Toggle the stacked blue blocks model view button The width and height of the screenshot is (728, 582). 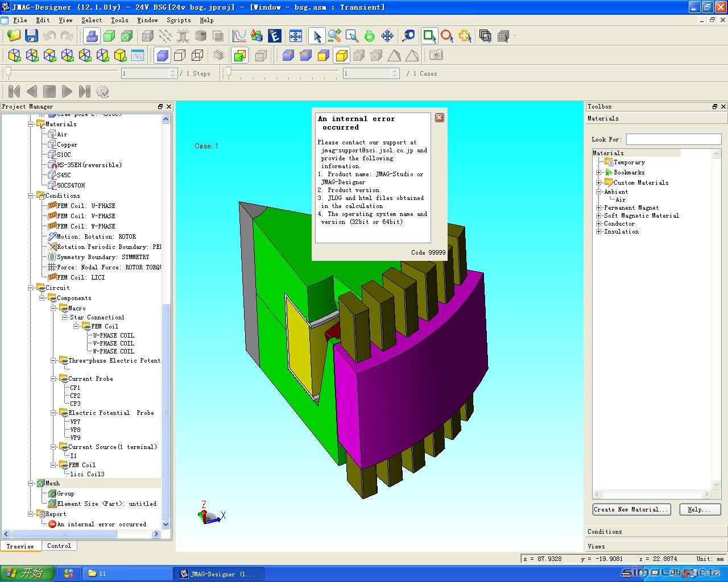coord(92,36)
